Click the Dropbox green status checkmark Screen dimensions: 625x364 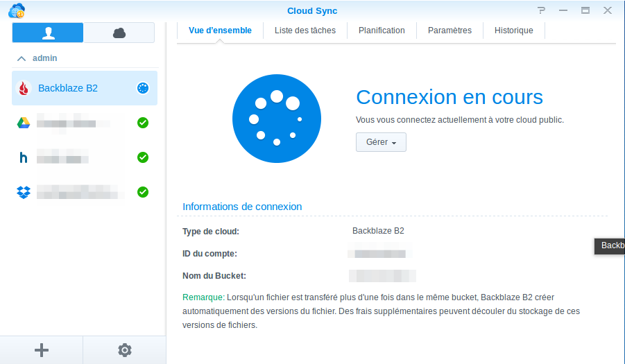(143, 192)
